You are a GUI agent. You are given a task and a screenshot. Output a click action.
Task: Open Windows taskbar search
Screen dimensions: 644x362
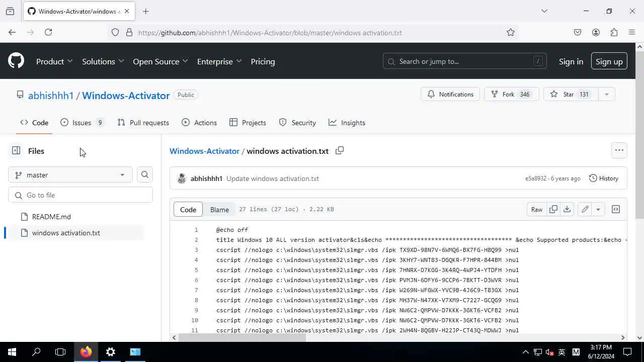[x=36, y=352]
